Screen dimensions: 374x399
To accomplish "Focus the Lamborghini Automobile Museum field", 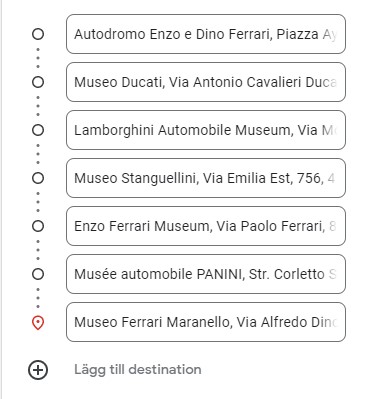I will (206, 130).
